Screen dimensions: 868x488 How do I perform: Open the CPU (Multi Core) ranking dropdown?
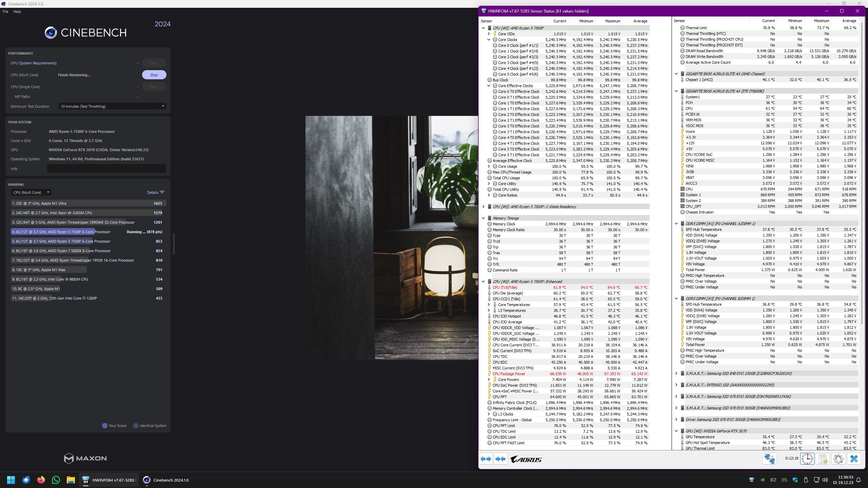(x=31, y=192)
